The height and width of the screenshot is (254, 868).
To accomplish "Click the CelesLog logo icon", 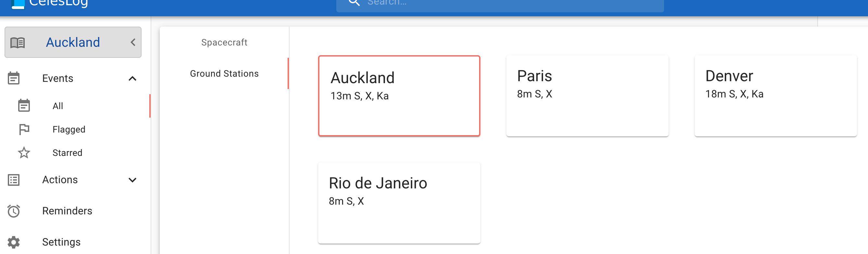I will pos(18,4).
